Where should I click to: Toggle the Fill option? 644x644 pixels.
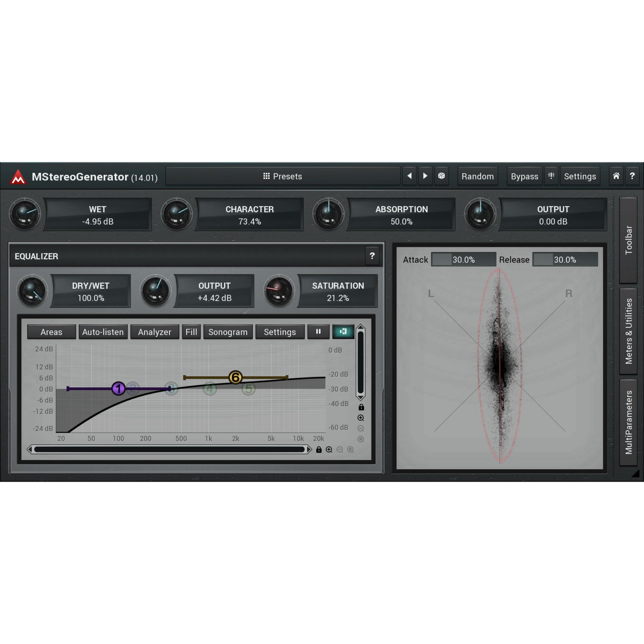pos(191,332)
